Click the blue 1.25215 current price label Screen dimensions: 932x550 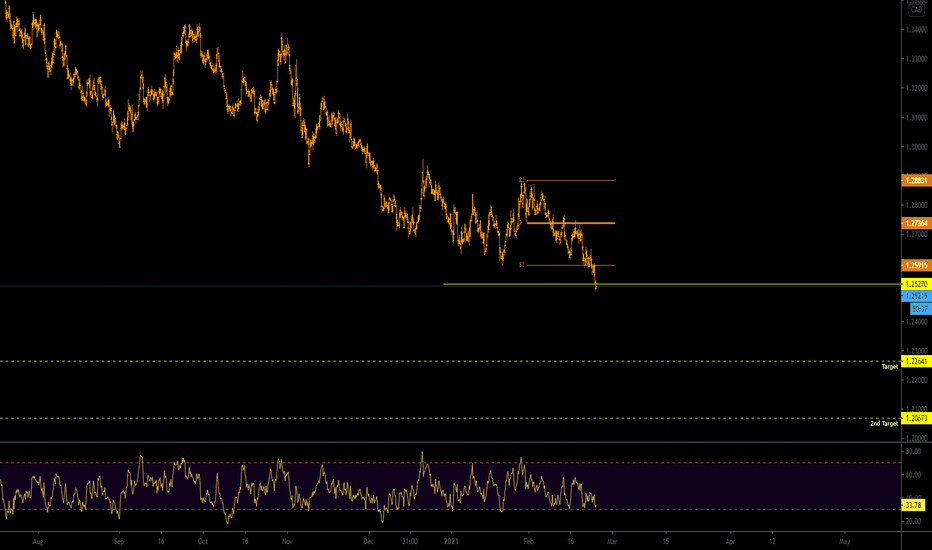[x=917, y=296]
